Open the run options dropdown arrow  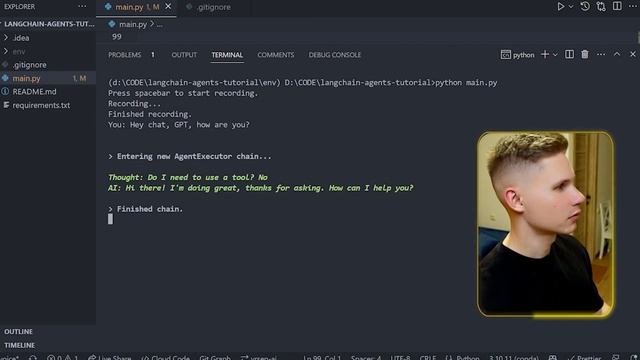pyautogui.click(x=571, y=7)
